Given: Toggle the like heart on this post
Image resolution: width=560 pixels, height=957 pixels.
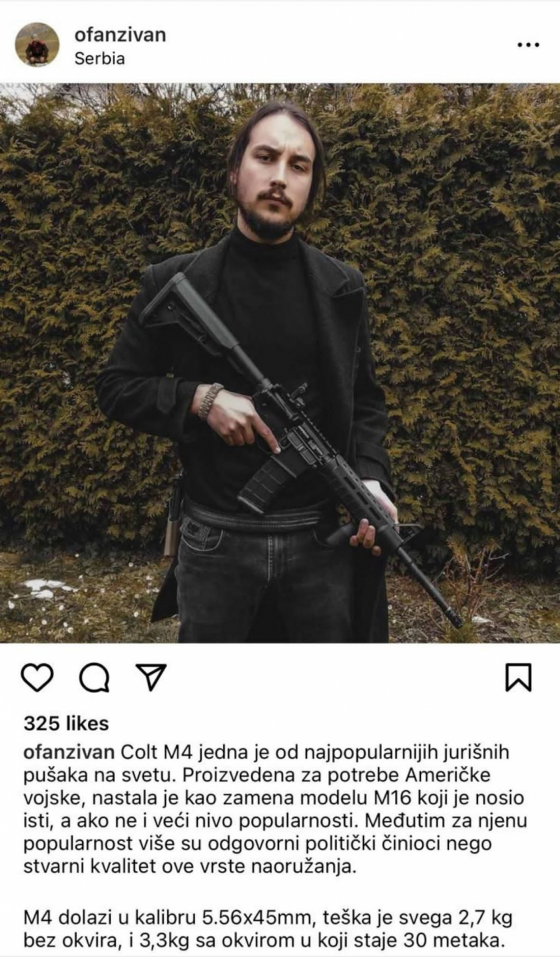Looking at the screenshot, I should pos(37,677).
